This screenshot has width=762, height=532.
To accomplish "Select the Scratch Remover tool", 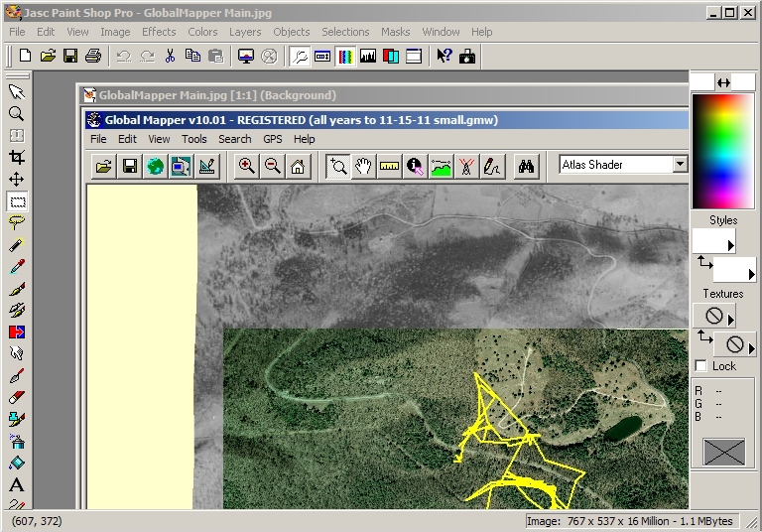I will point(17,375).
